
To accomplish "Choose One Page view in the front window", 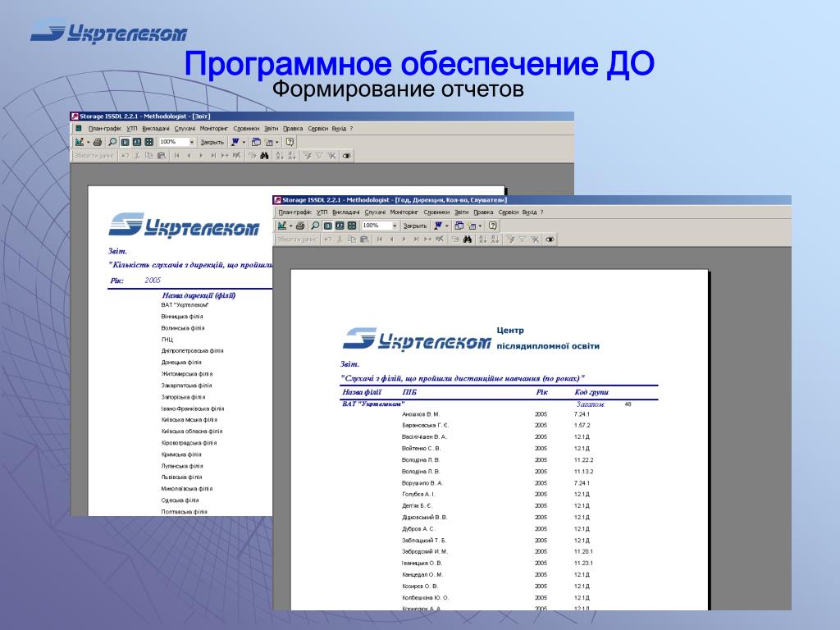I will [x=327, y=226].
